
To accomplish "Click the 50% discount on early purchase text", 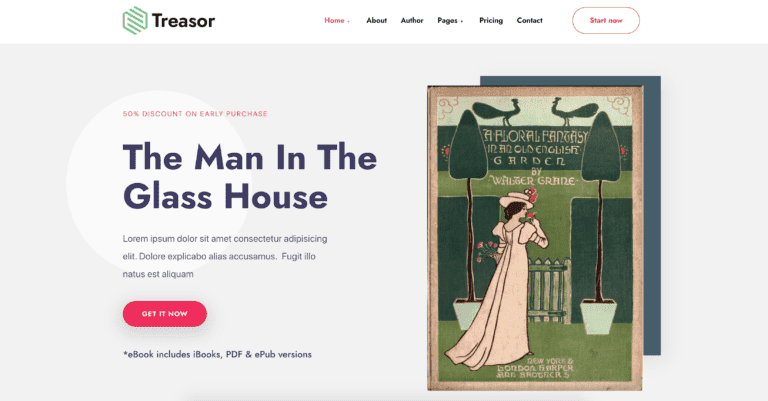I will click(195, 114).
